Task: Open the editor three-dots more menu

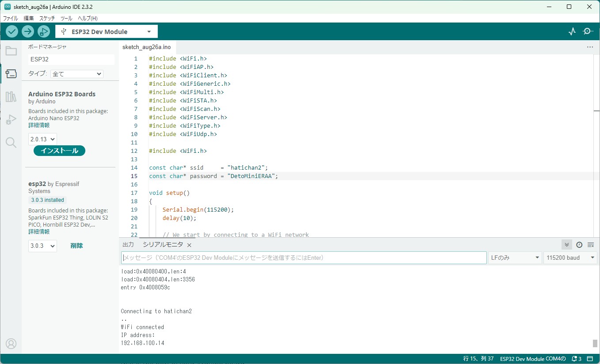Action: [x=590, y=47]
